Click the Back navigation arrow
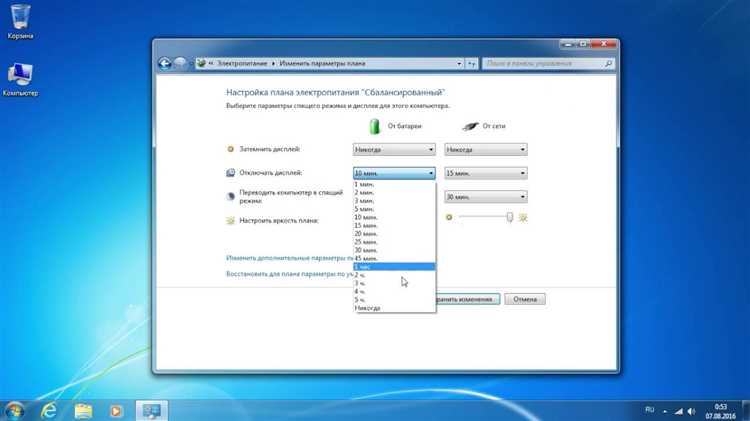This screenshot has width=750, height=421. coord(165,64)
